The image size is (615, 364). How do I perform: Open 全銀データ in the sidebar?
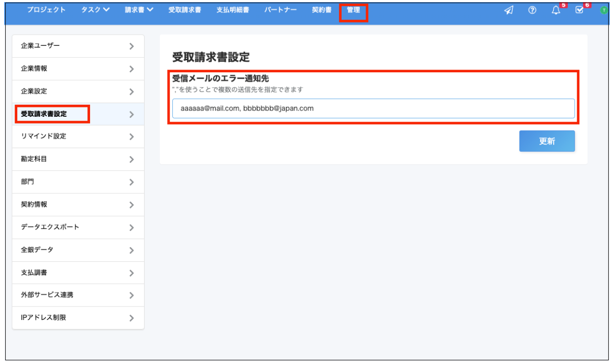click(x=78, y=250)
